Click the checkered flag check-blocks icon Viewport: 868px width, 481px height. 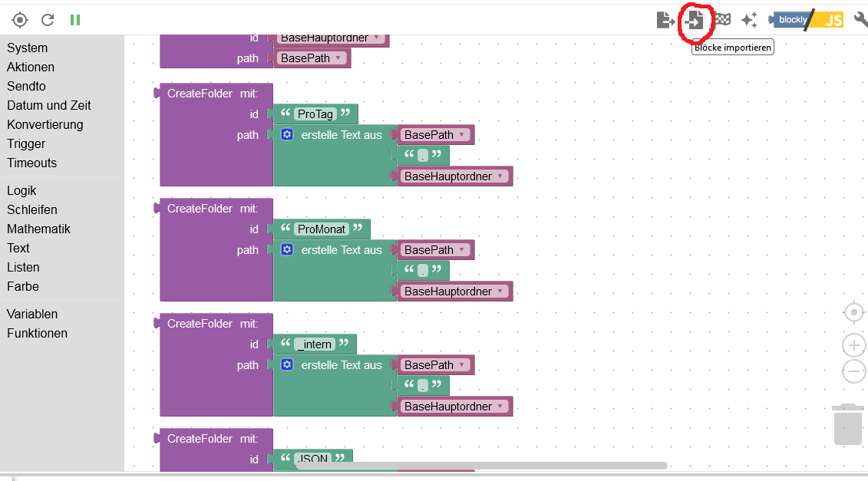723,20
